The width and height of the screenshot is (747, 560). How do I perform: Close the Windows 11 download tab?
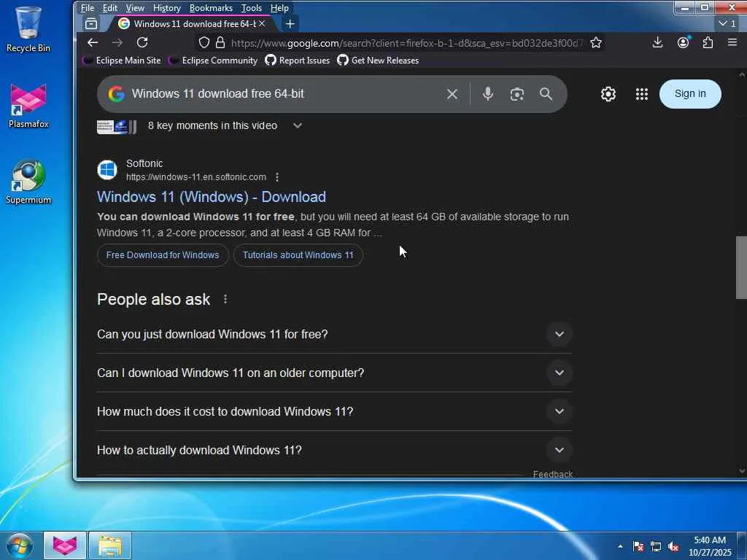coord(262,23)
